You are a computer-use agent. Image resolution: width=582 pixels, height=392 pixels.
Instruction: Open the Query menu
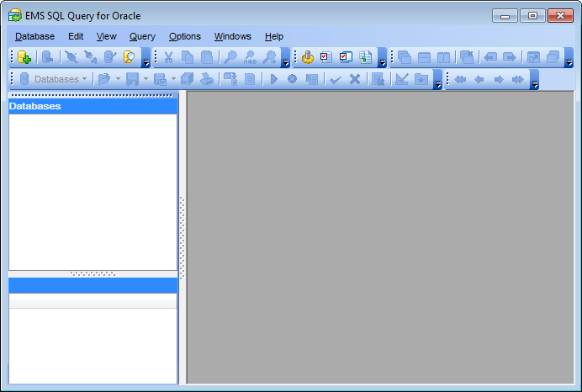tap(142, 36)
